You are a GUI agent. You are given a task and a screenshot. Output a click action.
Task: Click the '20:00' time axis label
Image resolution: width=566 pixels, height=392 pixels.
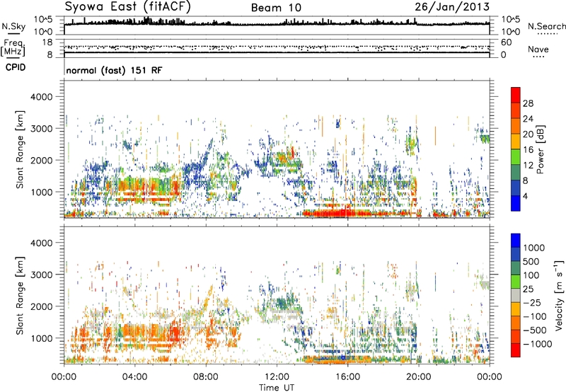pyautogui.click(x=418, y=377)
